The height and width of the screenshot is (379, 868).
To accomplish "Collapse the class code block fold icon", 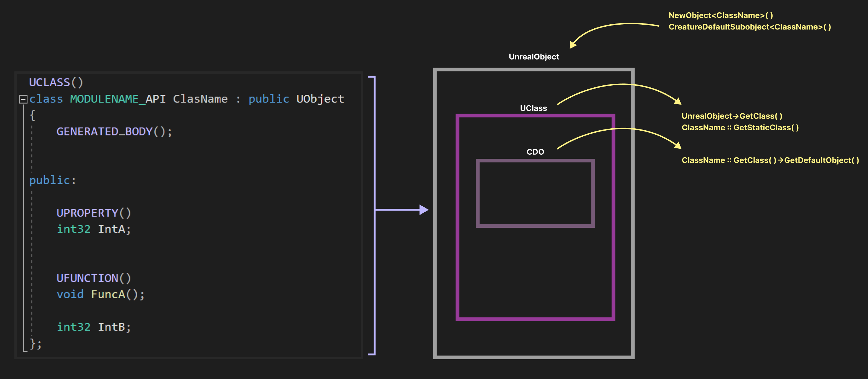I will (23, 99).
